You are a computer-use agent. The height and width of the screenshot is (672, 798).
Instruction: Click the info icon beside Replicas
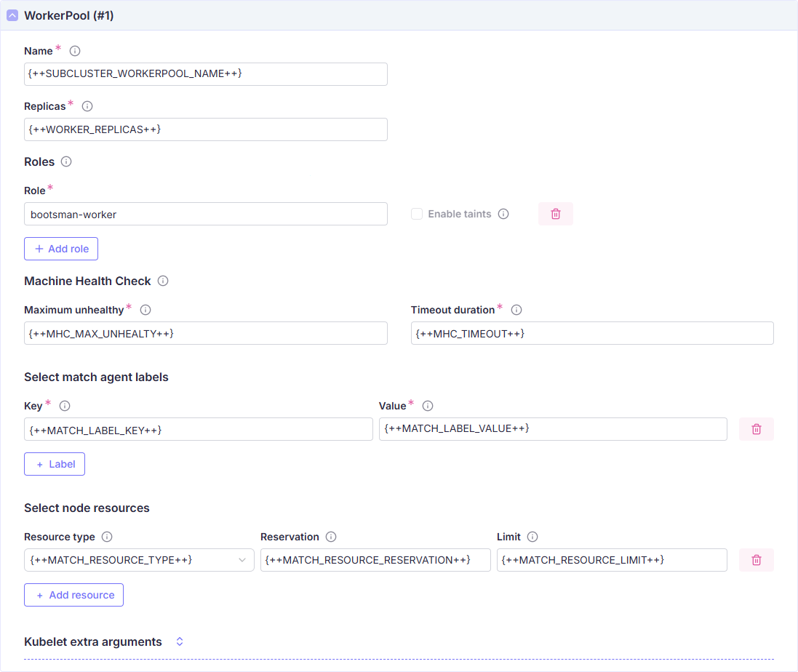click(x=87, y=106)
